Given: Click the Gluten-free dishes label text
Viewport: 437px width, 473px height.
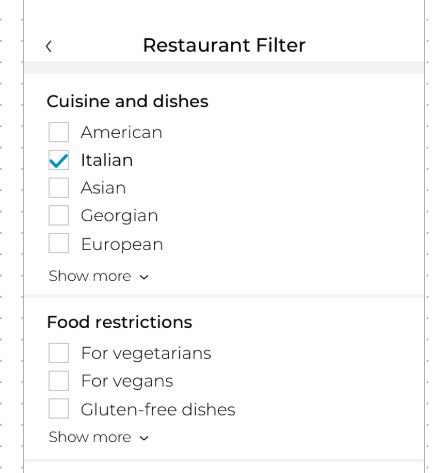Looking at the screenshot, I should click(x=158, y=409).
